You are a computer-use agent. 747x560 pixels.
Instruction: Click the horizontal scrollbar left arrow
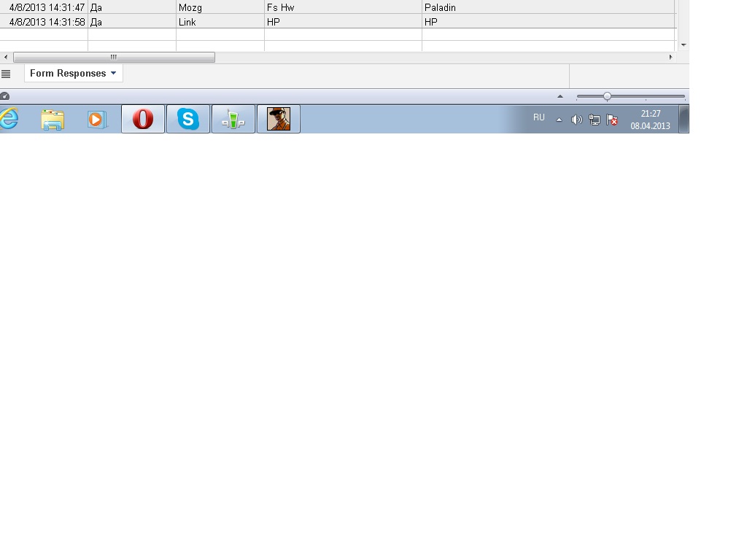[x=6, y=57]
